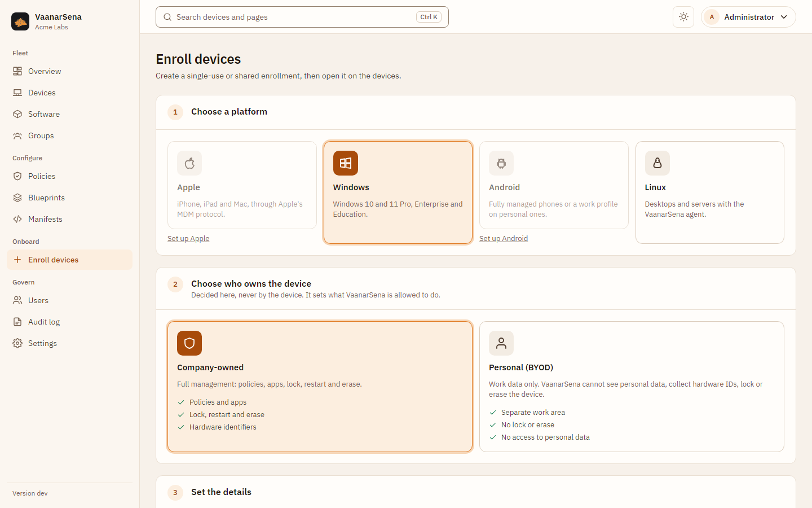Click the Apple platform logo icon
This screenshot has width=812, height=508.
(189, 163)
